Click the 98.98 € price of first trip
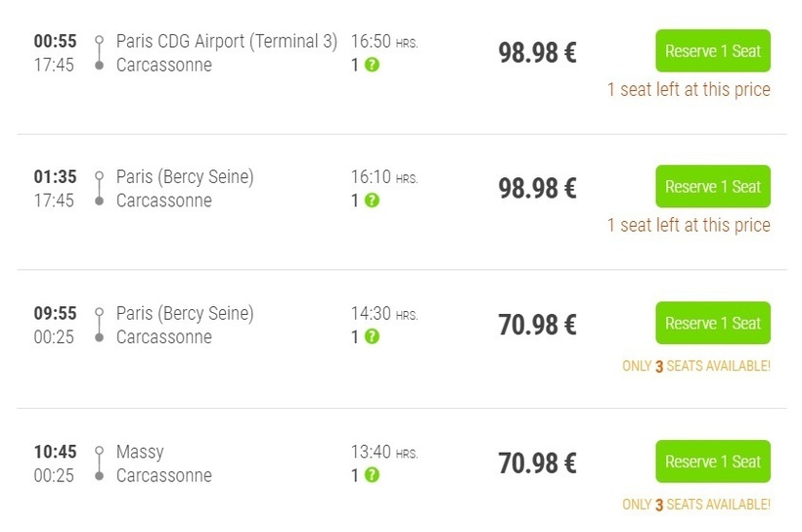802x532 pixels. point(538,53)
